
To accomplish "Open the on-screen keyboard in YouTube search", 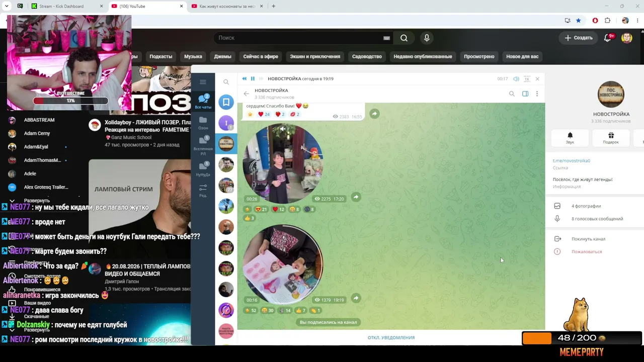I will [x=386, y=38].
